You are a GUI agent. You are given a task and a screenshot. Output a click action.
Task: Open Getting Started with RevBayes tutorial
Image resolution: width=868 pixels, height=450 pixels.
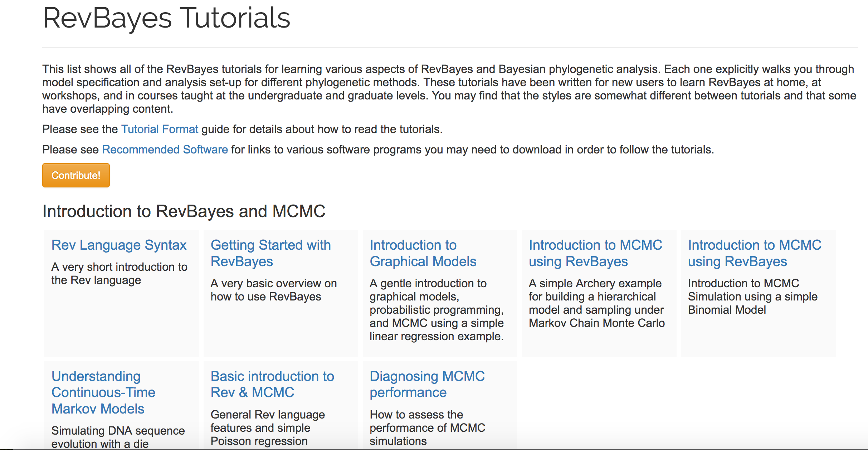(x=270, y=253)
